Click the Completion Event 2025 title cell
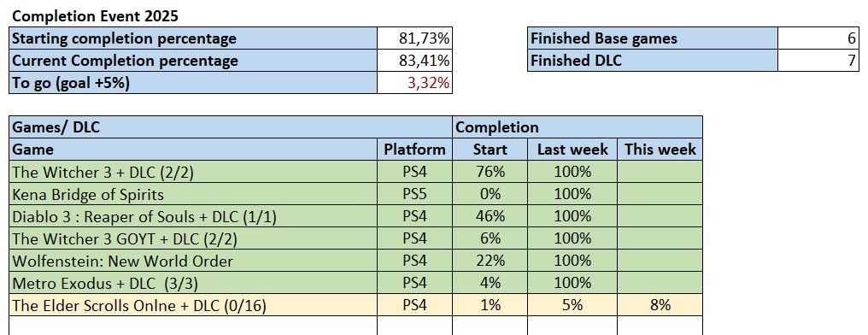The width and height of the screenshot is (868, 335). [95, 16]
